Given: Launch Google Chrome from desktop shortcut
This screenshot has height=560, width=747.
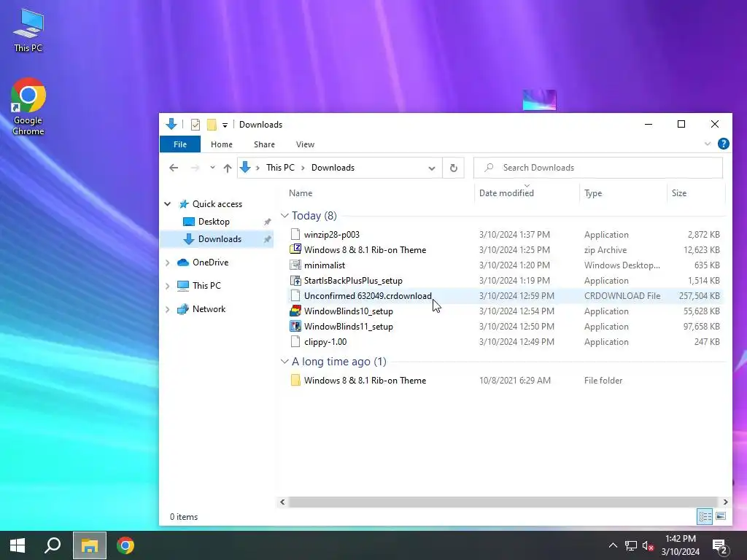Looking at the screenshot, I should coord(28,106).
